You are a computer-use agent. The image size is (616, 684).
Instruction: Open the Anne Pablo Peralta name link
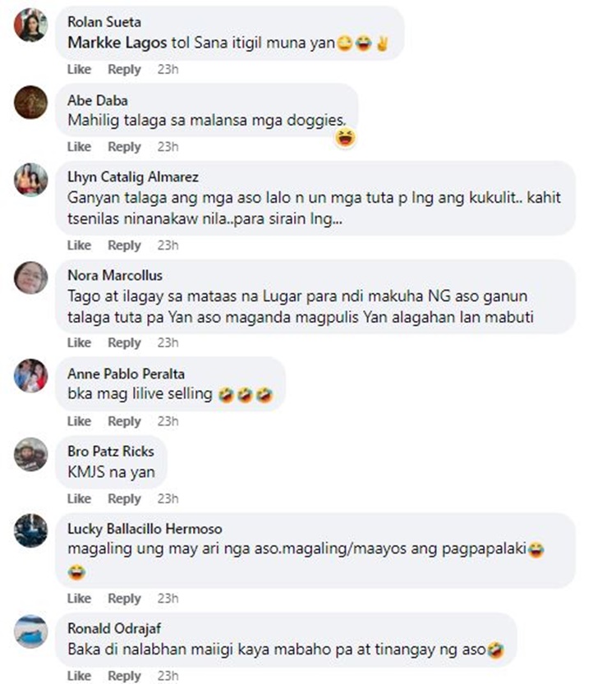point(126,374)
